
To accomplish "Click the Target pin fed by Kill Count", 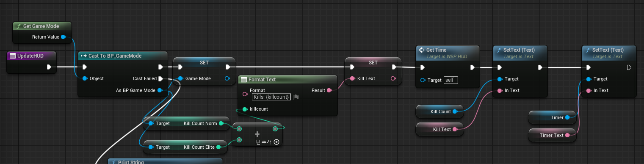I will tap(500, 79).
